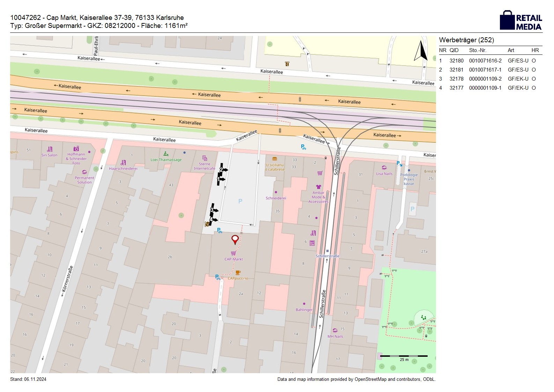Select the Lisa Nails icon

pos(384,168)
